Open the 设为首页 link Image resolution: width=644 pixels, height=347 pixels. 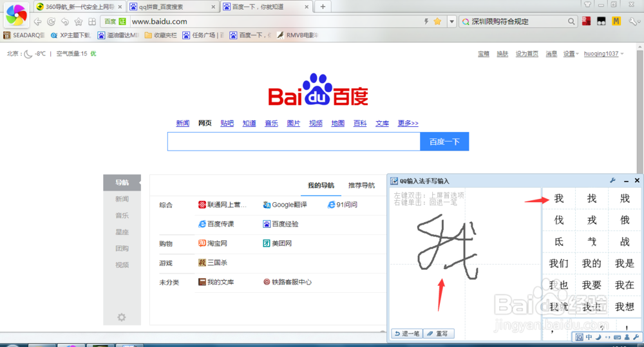click(527, 54)
